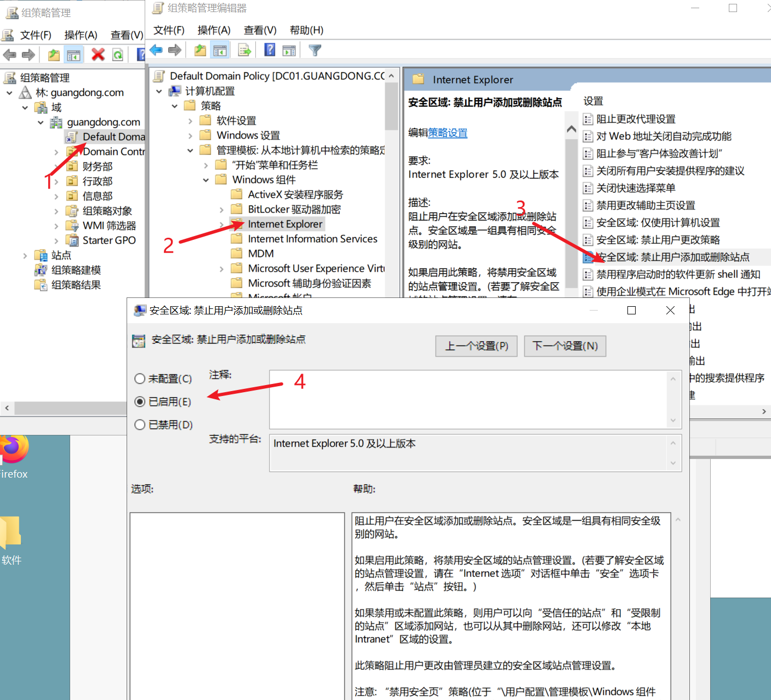
Task: Click the policy icon beside 关闭快速选择菜单
Action: point(588,188)
